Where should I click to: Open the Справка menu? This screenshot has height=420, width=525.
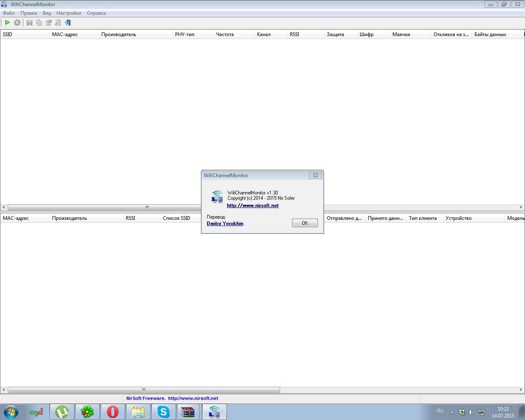(96, 13)
